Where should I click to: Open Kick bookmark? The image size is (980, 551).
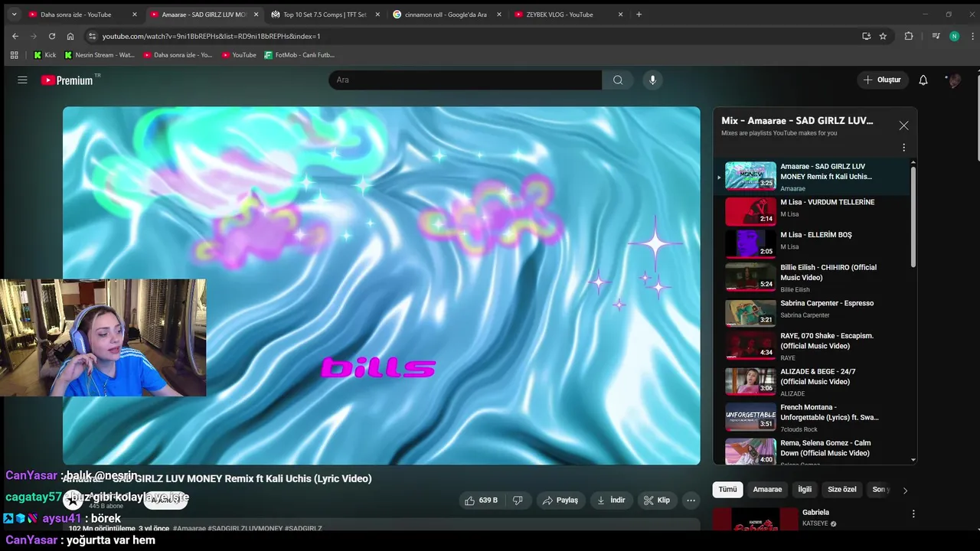45,55
